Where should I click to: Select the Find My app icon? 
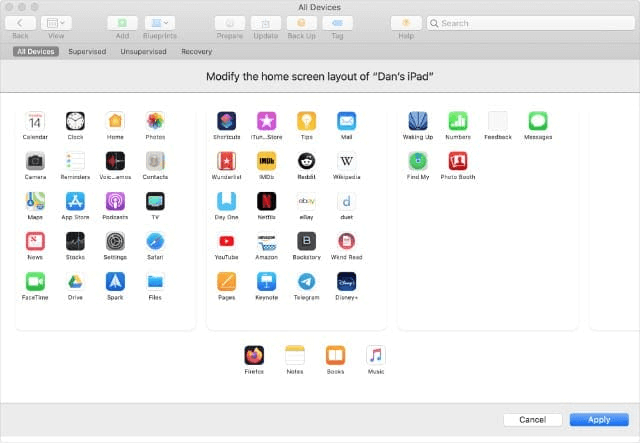pyautogui.click(x=417, y=160)
